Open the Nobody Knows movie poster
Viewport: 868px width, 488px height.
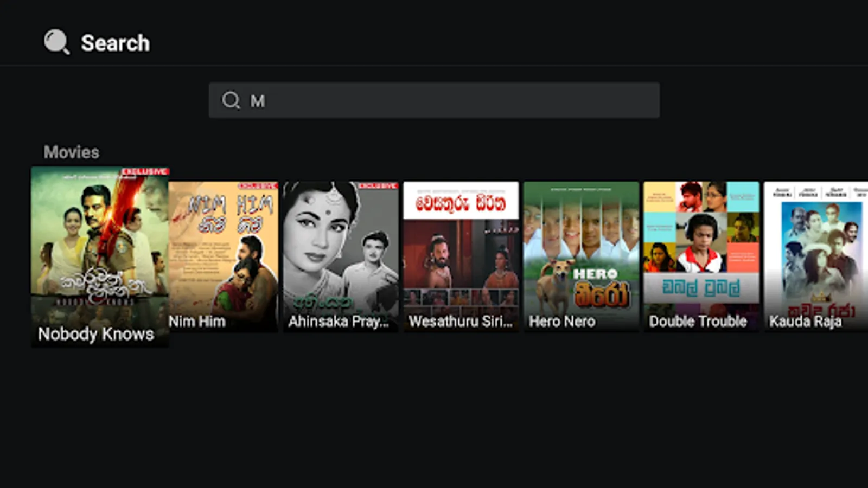pyautogui.click(x=100, y=256)
